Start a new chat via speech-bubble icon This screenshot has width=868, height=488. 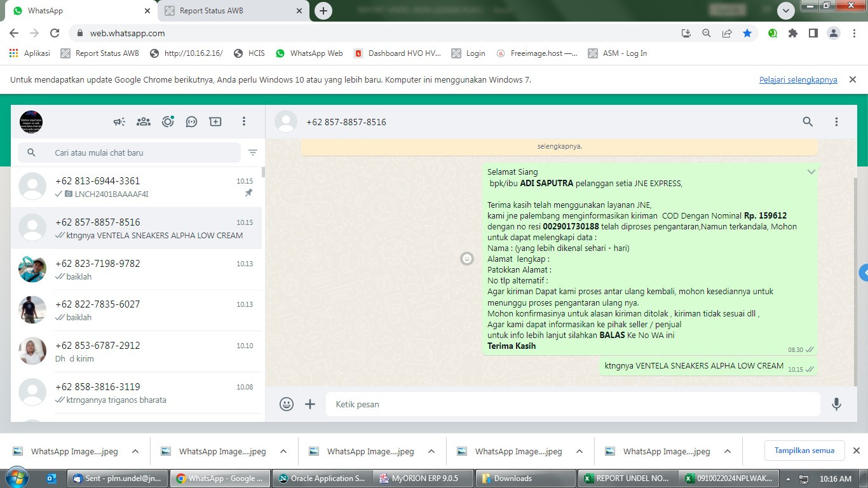(x=191, y=121)
